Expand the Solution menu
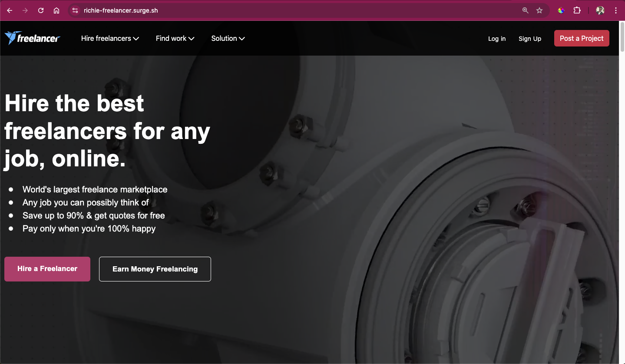 [x=228, y=38]
